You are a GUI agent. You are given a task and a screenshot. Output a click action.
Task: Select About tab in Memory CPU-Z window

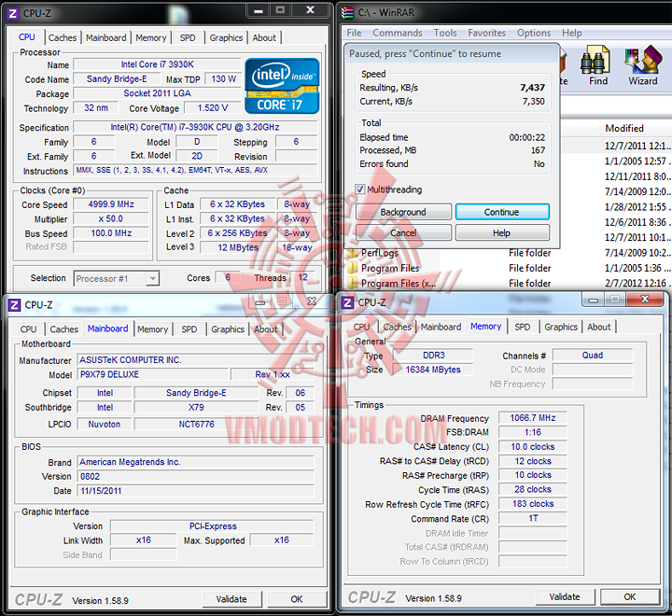click(598, 327)
